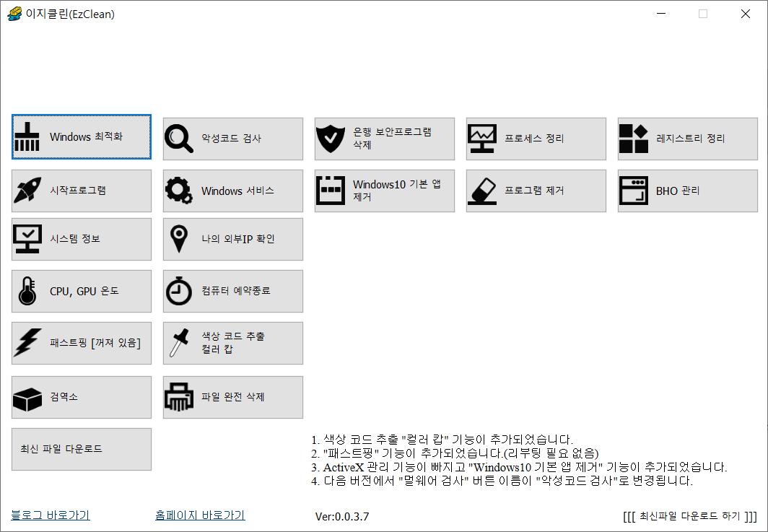Click the 최신 파일 다운로드 button
This screenshot has width=768, height=532.
[x=82, y=449]
